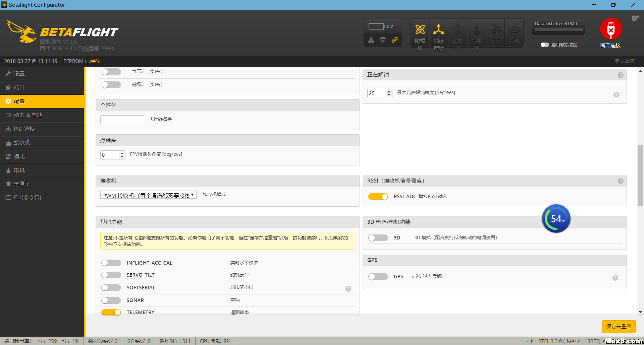Enable SERVO_TILT toggle
This screenshot has height=345, width=644.
(111, 275)
